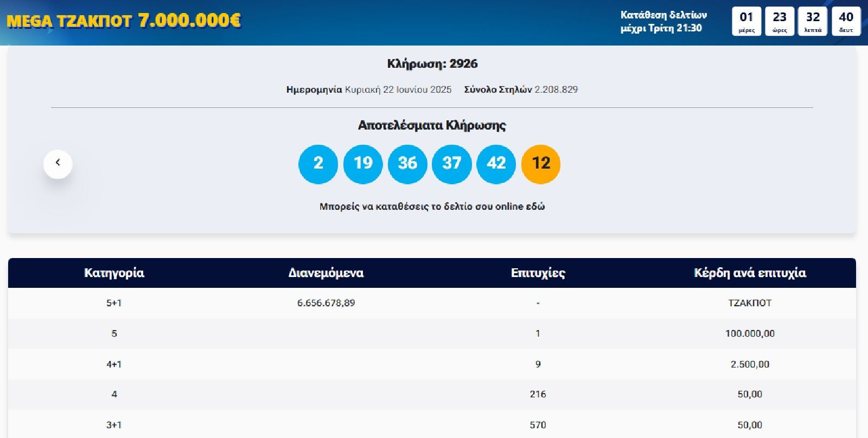Click the MEGA ΤΖΑΚΠΟΤ 7.000.000€ banner text
The height and width of the screenshot is (438, 868).
coord(124,21)
